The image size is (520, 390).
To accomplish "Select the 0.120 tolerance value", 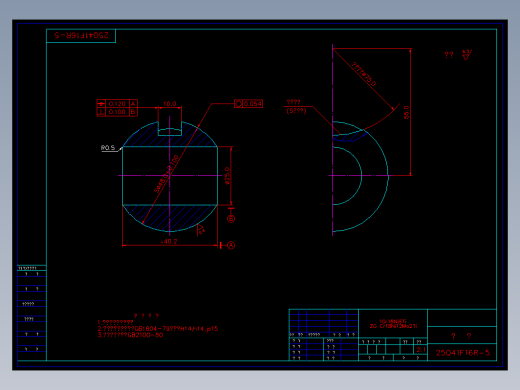I will [x=117, y=104].
